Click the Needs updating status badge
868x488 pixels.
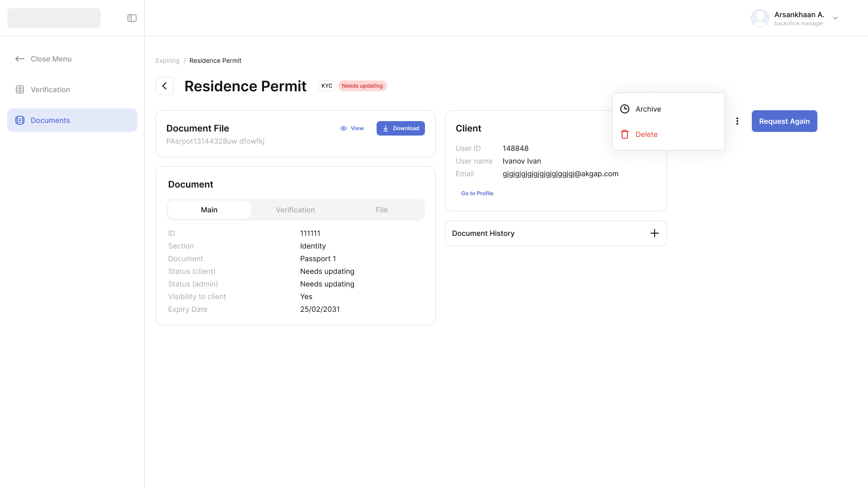coord(362,86)
